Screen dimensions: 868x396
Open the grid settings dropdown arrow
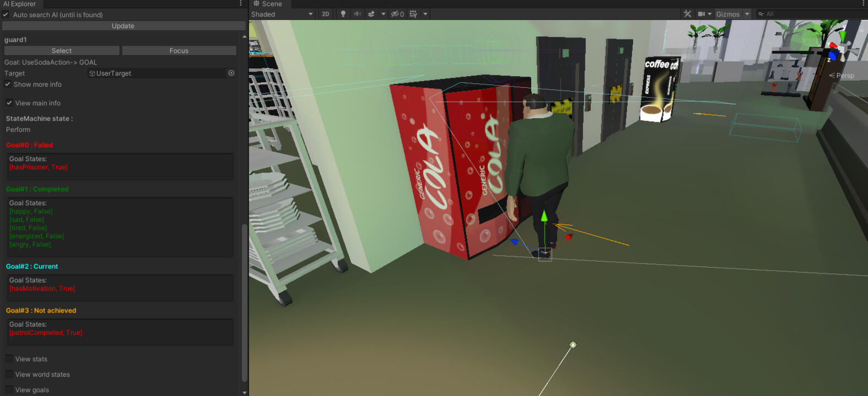click(x=425, y=14)
